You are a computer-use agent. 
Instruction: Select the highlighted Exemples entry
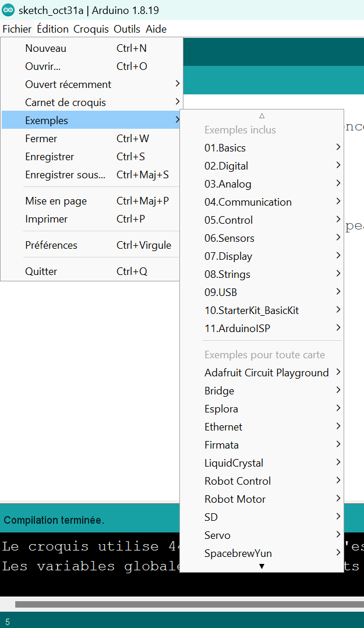(x=91, y=121)
